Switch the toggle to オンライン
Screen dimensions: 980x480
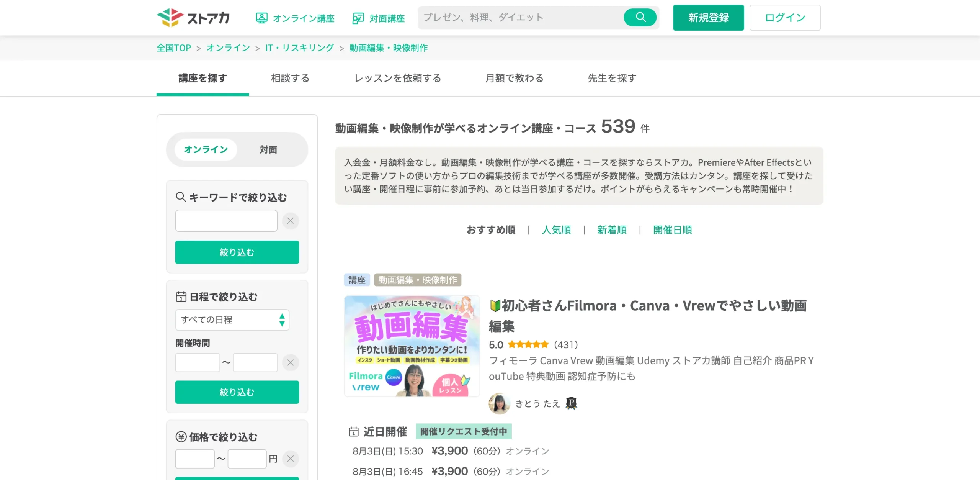click(x=206, y=149)
